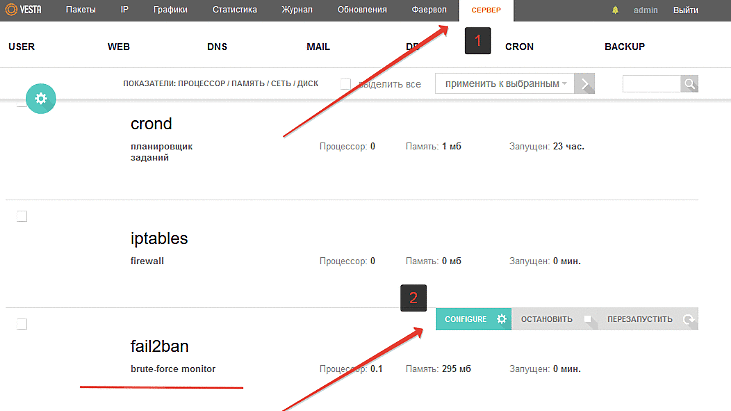The width and height of the screenshot is (731, 411).
Task: Open the Фаервол menu item
Action: coord(430,10)
